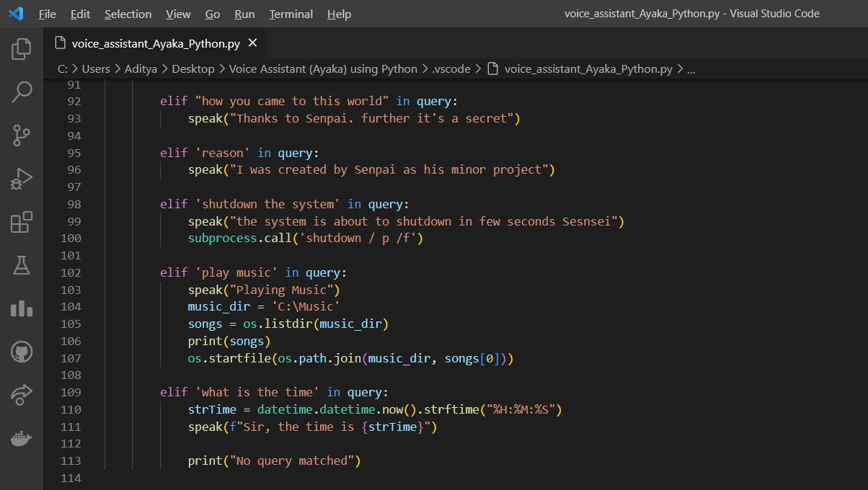
Task: Click the window title in the title bar
Action: coord(692,14)
